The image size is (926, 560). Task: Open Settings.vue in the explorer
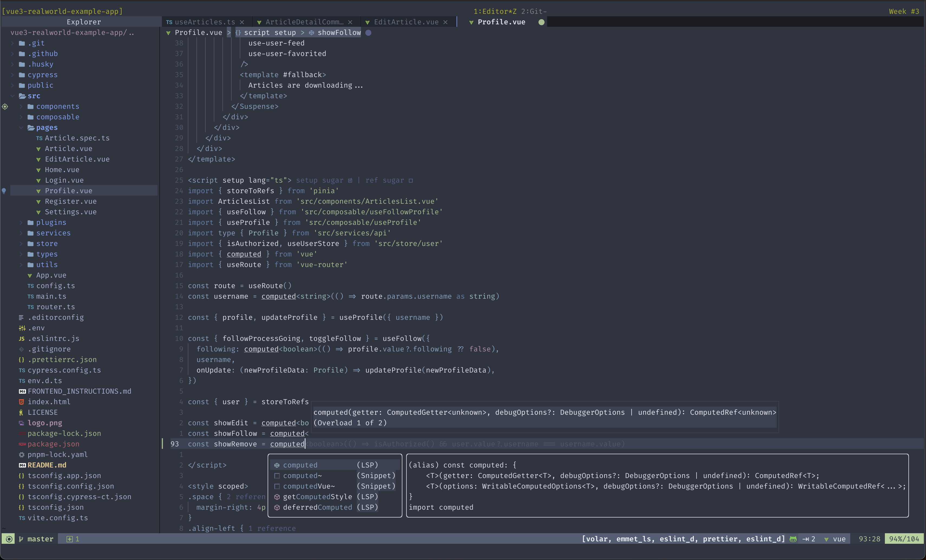70,212
